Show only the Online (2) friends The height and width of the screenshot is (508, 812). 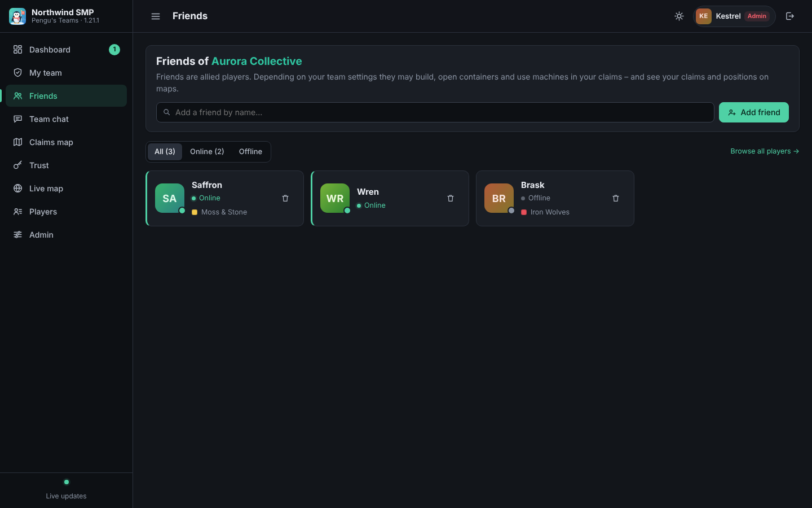point(207,151)
